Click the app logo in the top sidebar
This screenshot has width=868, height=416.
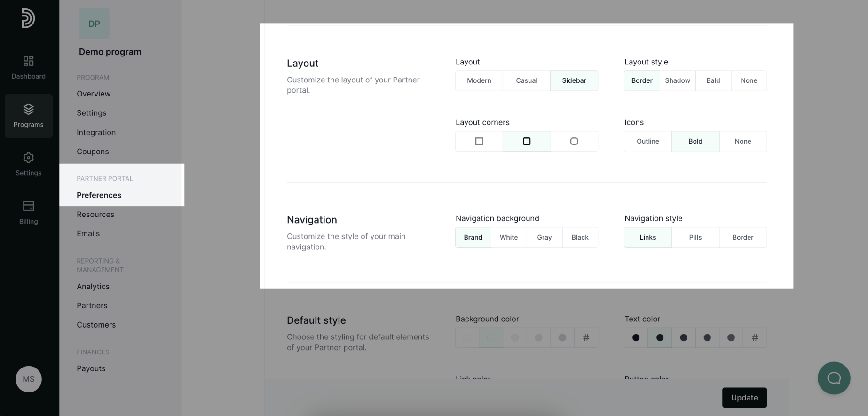pos(28,18)
